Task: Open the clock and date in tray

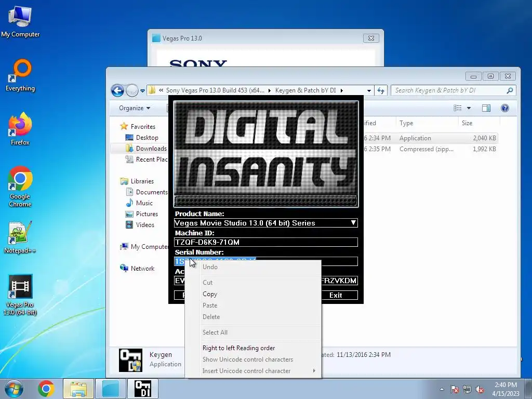Action: (506, 389)
